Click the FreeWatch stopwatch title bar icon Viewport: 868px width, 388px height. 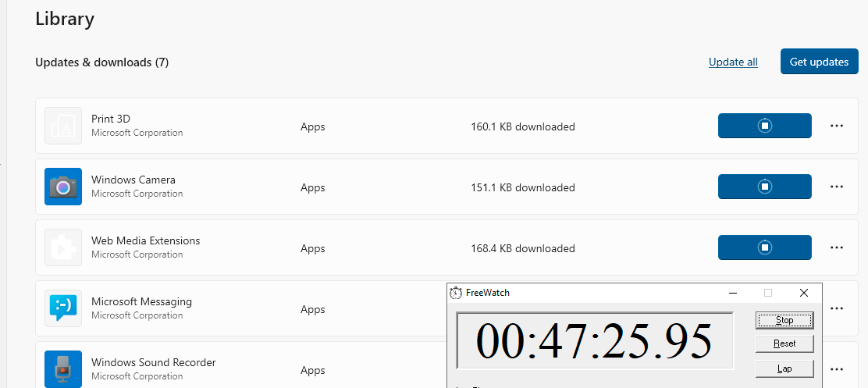(456, 293)
